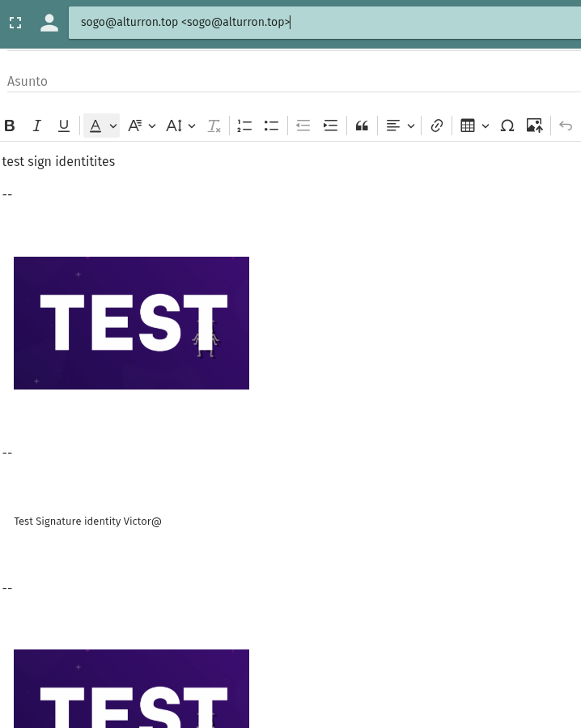Viewport: 581px width, 728px height.
Task: Toggle bold formatting
Action: [x=11, y=126]
